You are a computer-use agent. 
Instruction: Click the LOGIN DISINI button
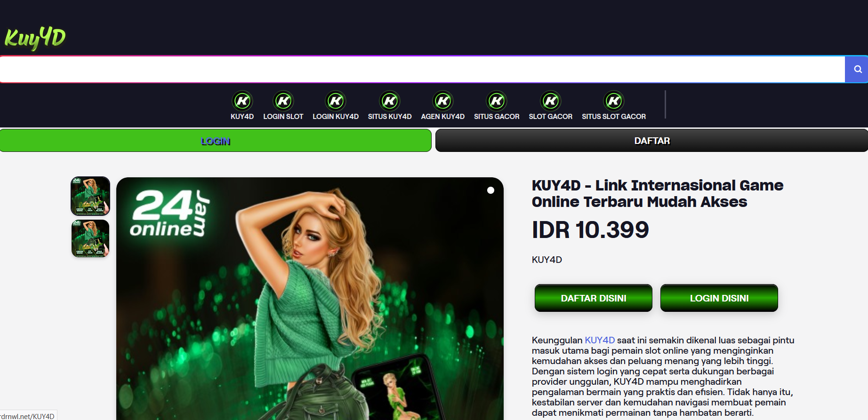pyautogui.click(x=719, y=298)
